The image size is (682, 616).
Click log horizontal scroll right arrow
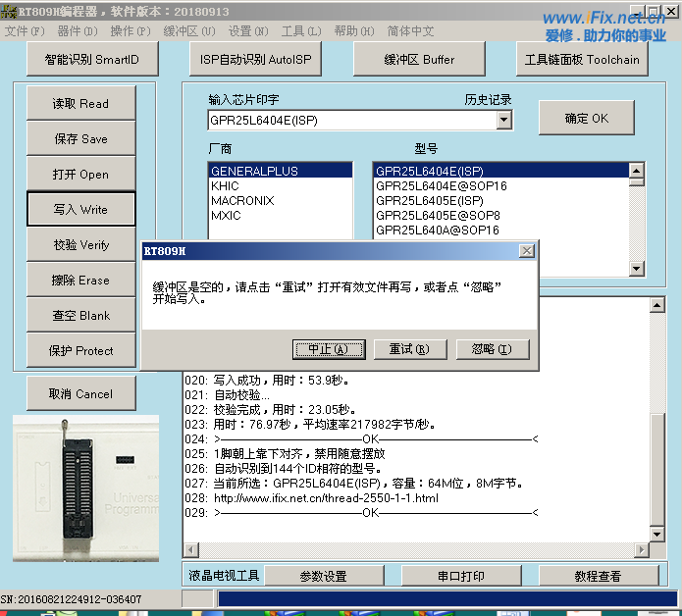[x=641, y=550]
